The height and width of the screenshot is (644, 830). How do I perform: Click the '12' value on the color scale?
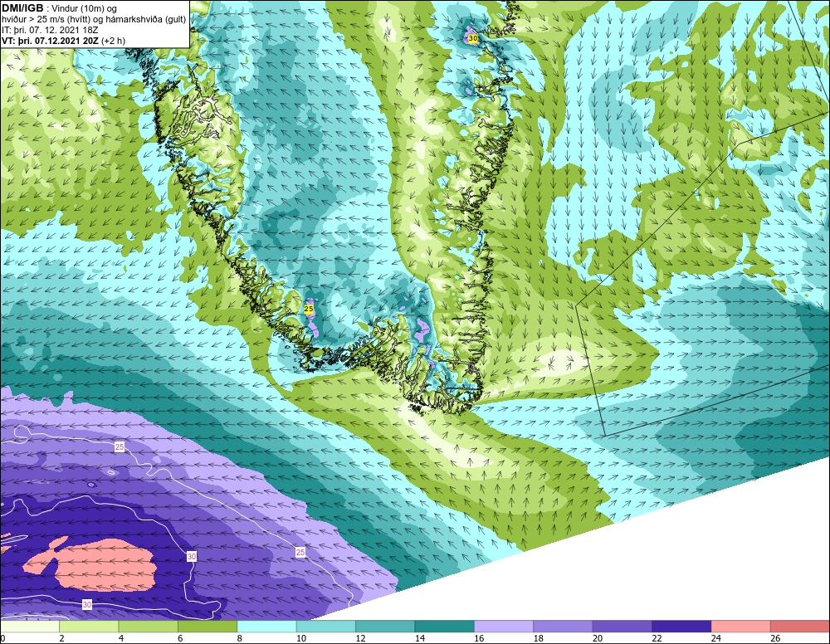(360, 638)
